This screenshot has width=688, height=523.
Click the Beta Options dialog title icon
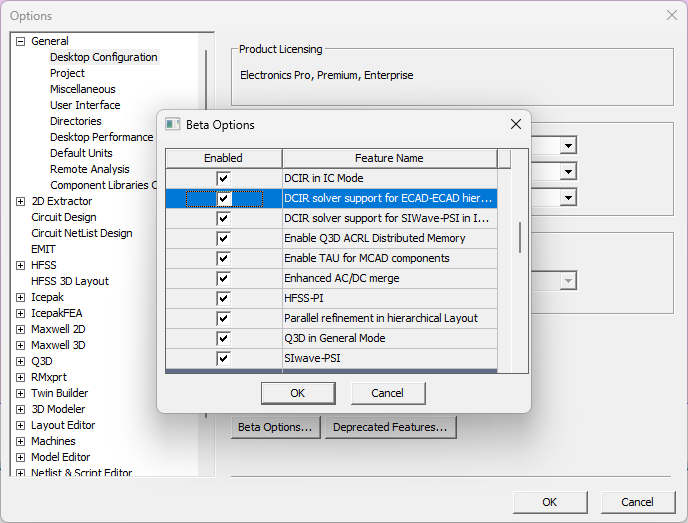click(x=172, y=125)
